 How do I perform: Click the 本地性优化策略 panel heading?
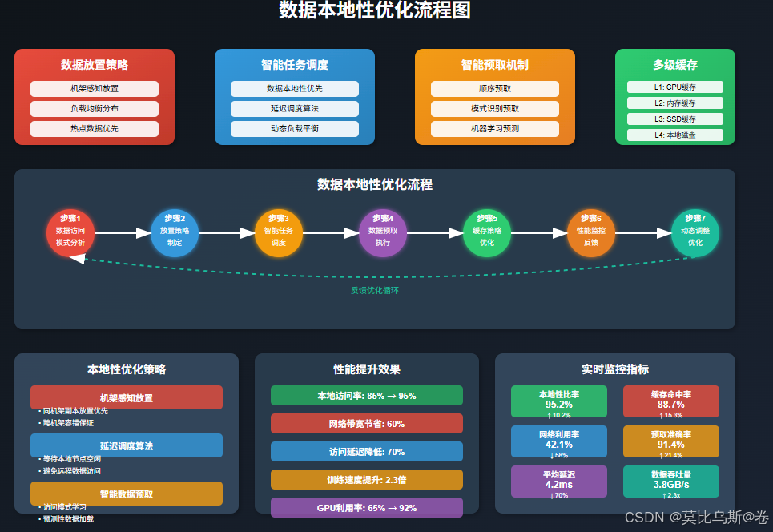127,369
